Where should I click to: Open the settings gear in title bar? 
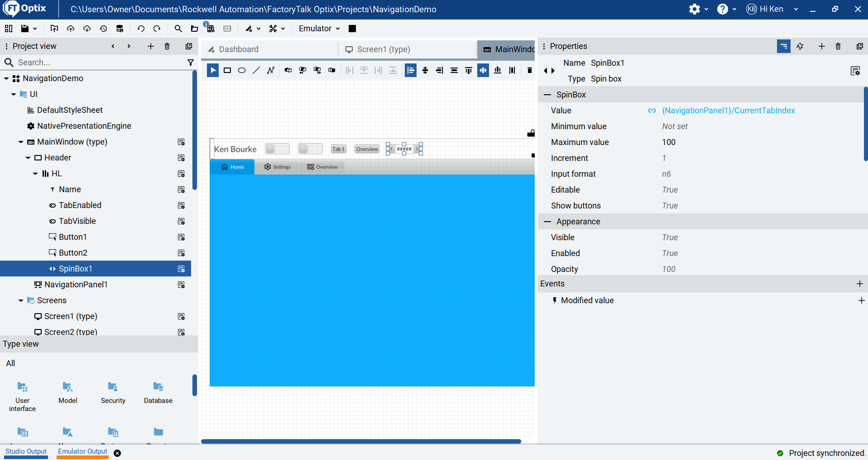click(694, 9)
